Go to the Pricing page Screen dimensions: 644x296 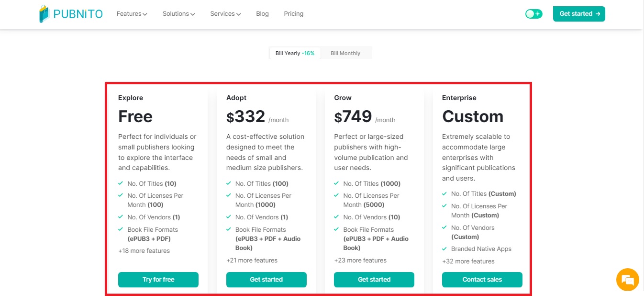tap(293, 14)
